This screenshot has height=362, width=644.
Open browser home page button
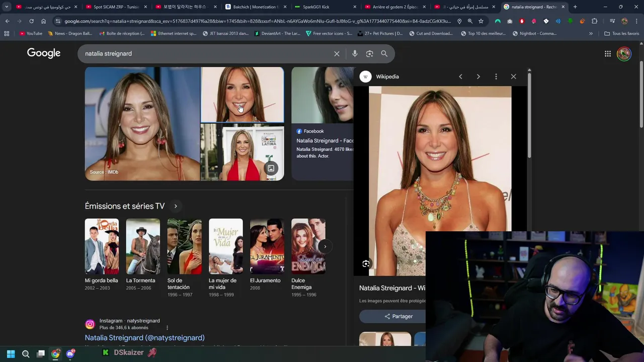coord(43,21)
